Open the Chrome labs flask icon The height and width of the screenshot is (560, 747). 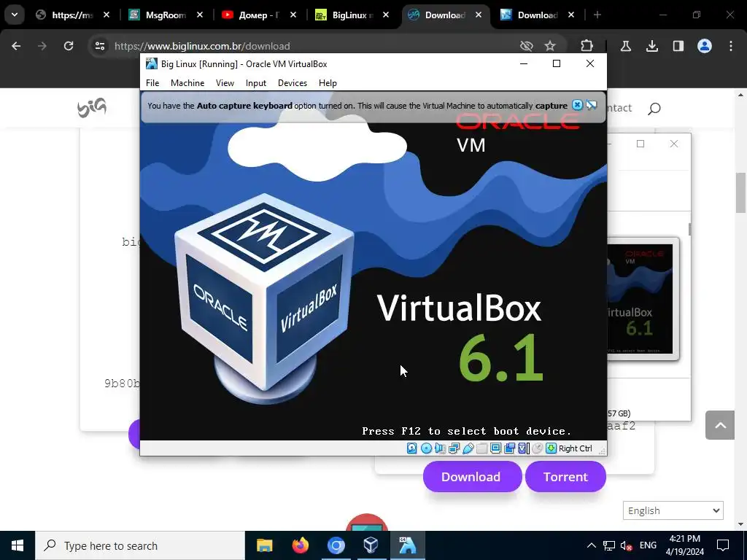point(625,46)
